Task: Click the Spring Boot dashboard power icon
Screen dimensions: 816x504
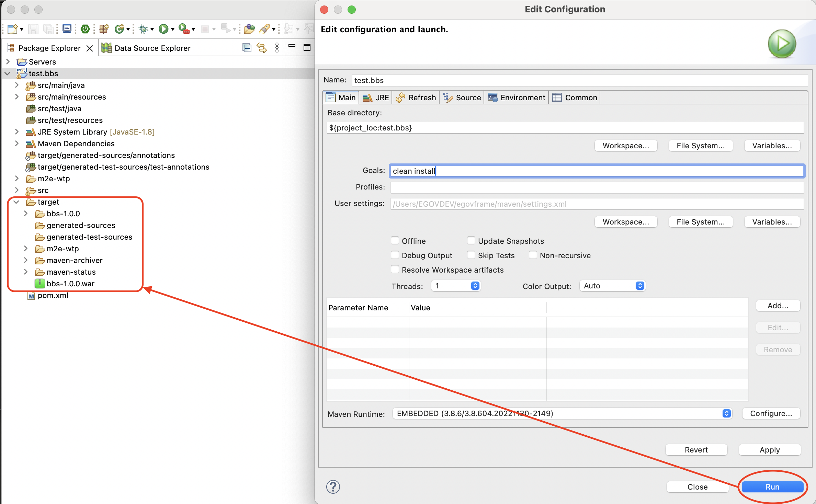Action: (85, 29)
